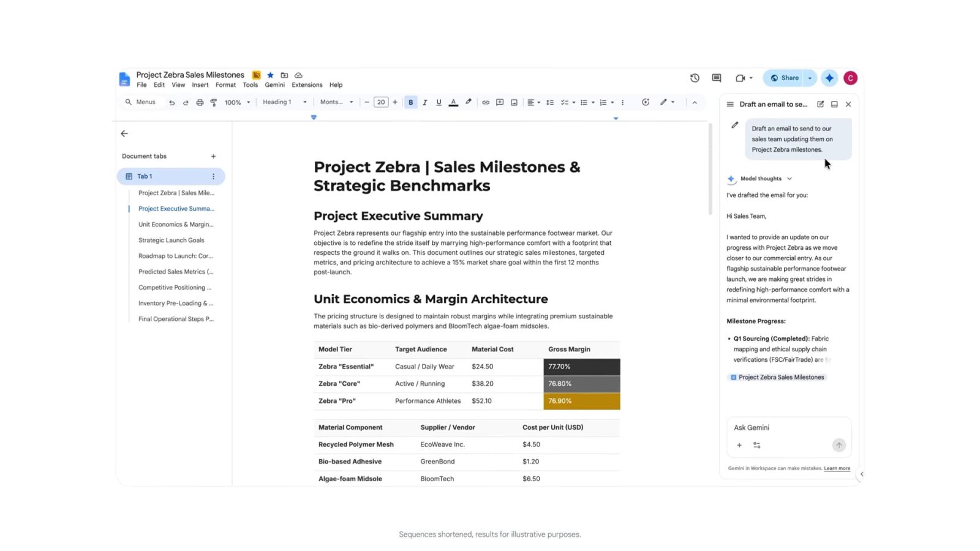This screenshot has width=980, height=551.
Task: Click the Menus search box
Action: [x=140, y=102]
